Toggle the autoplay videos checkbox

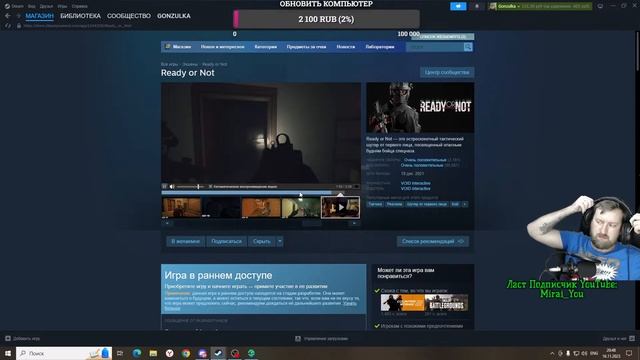tap(210, 187)
